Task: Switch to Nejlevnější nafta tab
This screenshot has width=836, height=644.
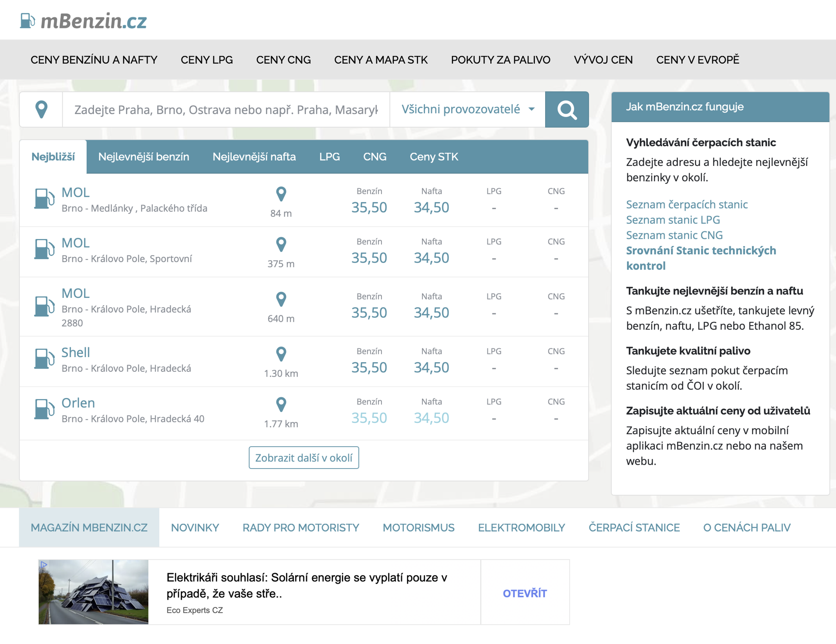Action: 254,157
